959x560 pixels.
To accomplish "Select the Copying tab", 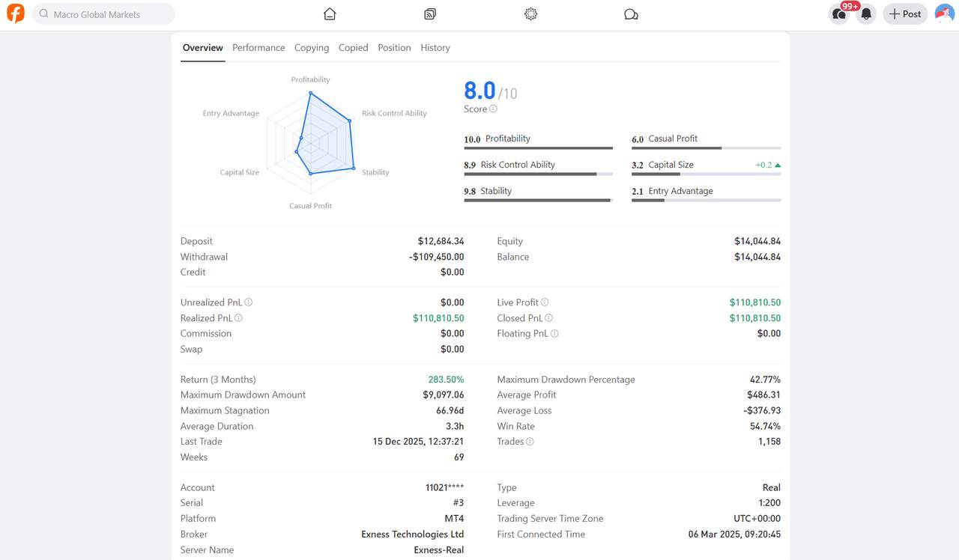I will point(312,47).
